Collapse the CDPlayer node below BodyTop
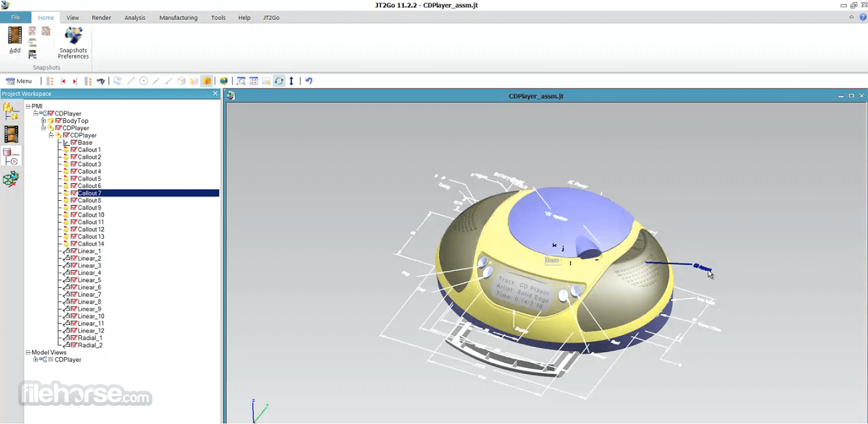This screenshot has height=424, width=868. 43,128
